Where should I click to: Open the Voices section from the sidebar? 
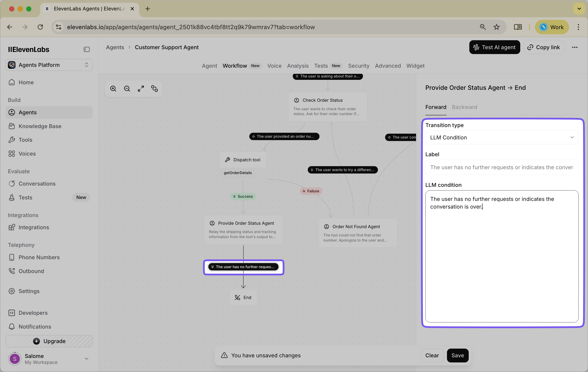point(27,154)
